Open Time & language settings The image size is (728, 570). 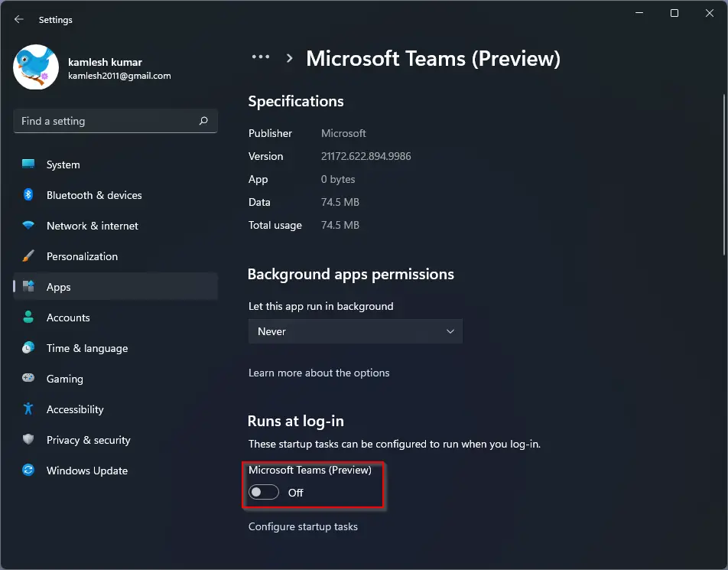click(115, 348)
